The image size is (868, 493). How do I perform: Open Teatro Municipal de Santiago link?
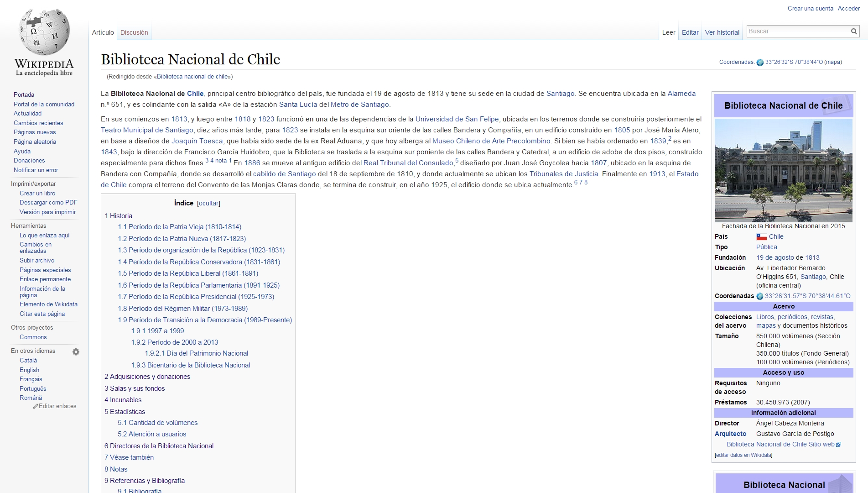coord(147,130)
